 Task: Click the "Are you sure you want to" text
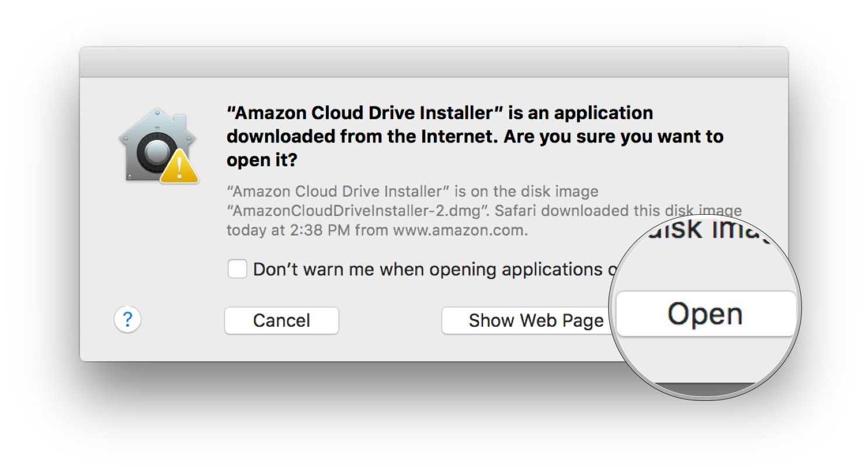point(613,137)
